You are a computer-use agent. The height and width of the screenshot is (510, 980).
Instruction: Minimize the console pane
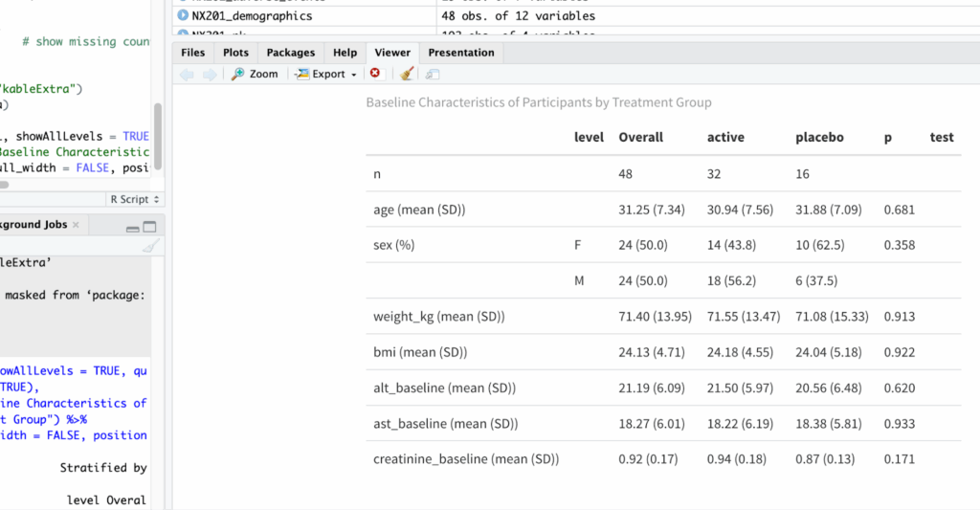tap(132, 228)
